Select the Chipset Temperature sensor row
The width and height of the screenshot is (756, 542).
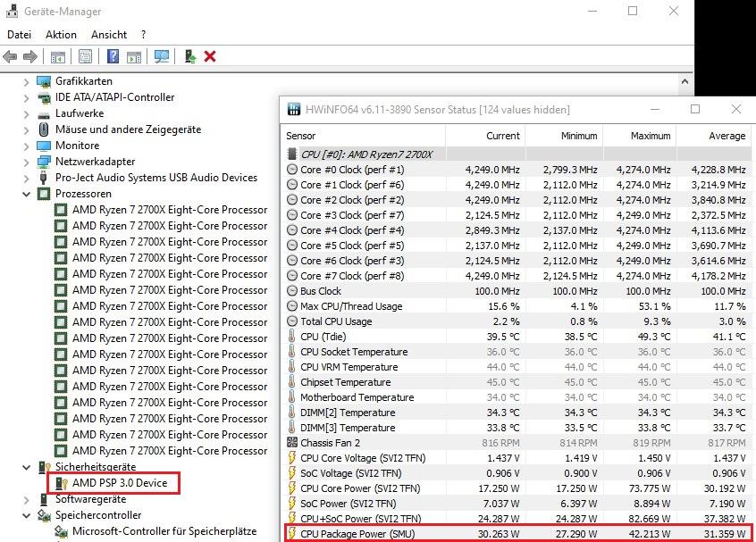point(517,382)
